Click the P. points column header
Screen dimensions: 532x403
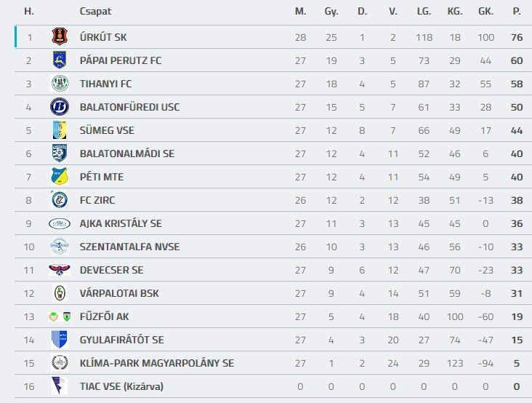click(x=517, y=12)
